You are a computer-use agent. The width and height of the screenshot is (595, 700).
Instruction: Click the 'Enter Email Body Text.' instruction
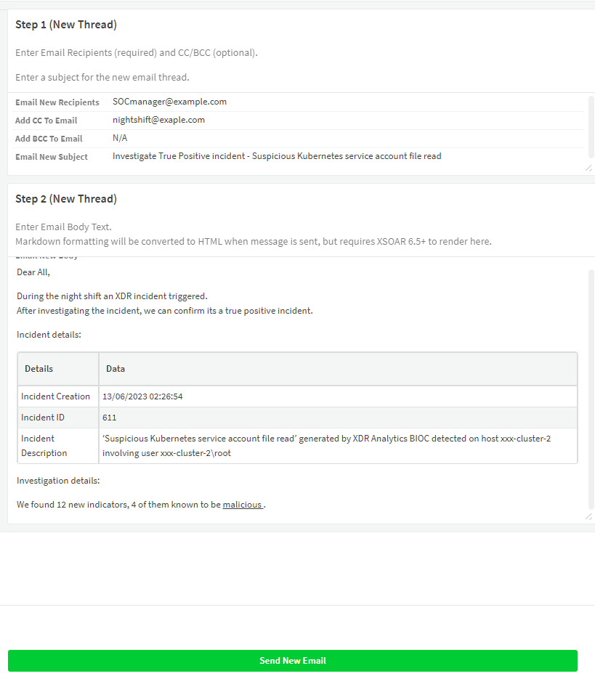(63, 227)
